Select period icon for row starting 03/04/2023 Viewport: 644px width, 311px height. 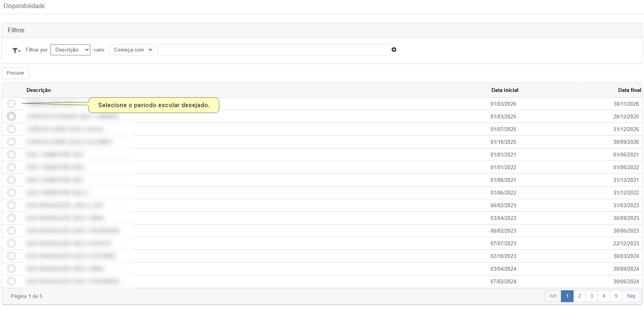(12, 218)
